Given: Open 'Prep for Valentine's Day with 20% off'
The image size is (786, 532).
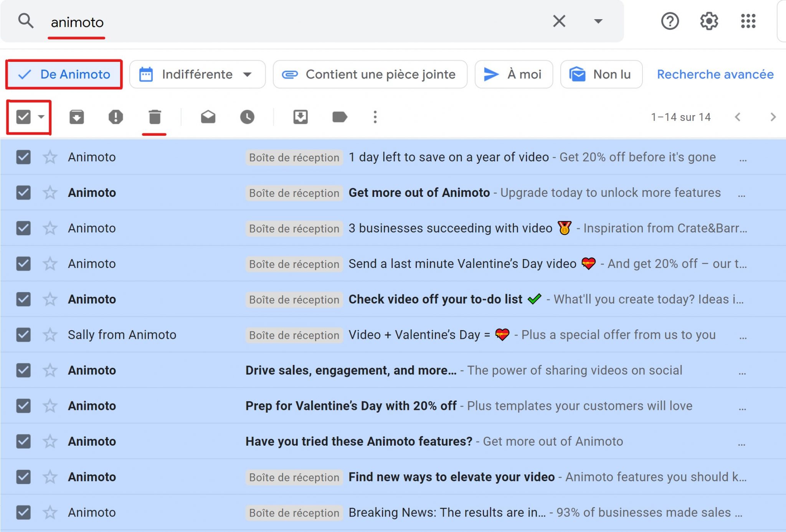Looking at the screenshot, I should [351, 406].
